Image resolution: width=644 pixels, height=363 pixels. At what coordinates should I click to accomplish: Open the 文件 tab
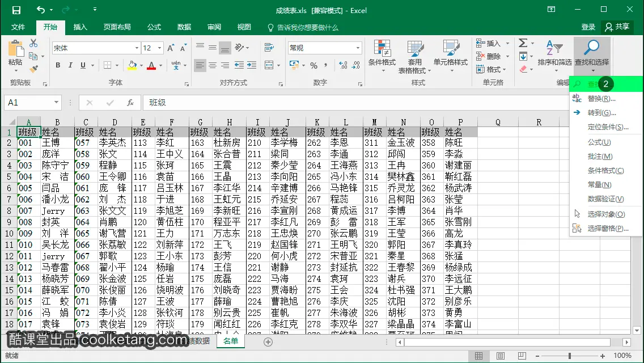coord(18,27)
